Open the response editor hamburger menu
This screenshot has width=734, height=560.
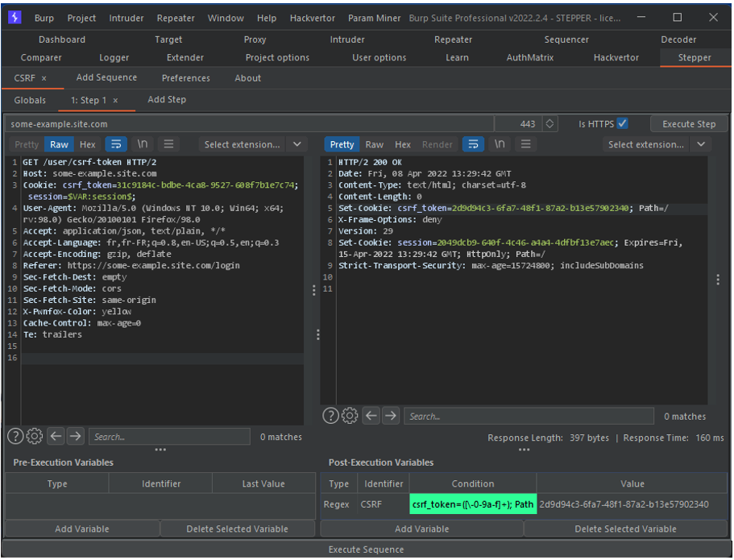pyautogui.click(x=525, y=144)
